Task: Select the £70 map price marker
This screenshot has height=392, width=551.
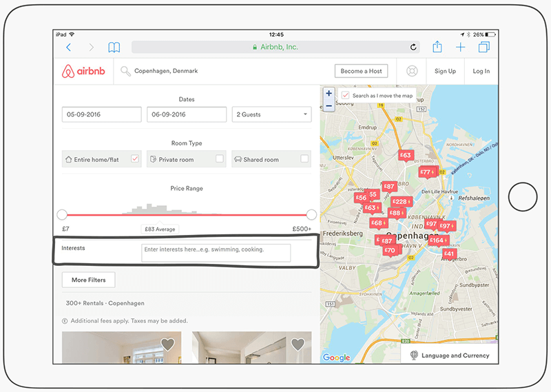Action: pos(390,250)
